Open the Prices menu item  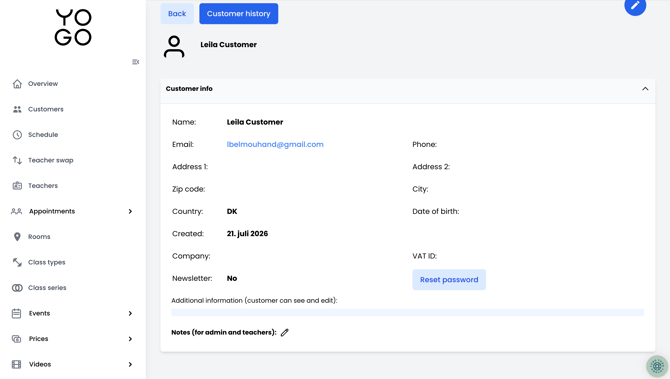38,339
